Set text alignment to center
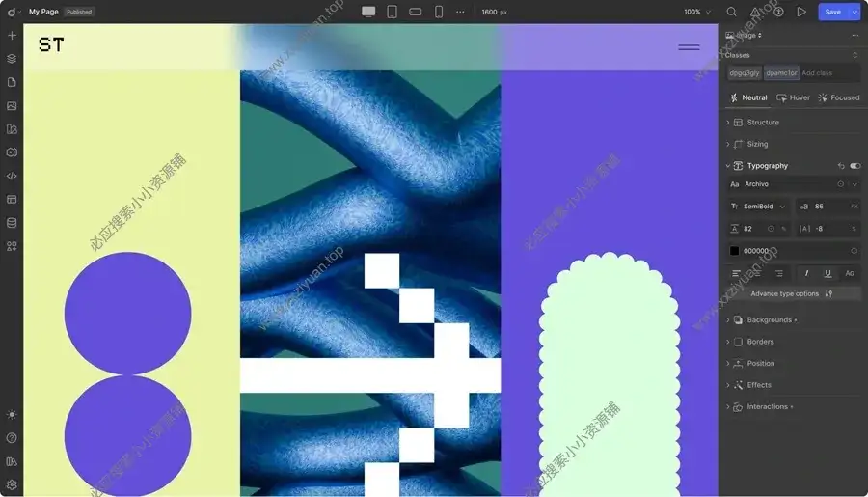Screen dimensions: 868x497 (x=757, y=273)
